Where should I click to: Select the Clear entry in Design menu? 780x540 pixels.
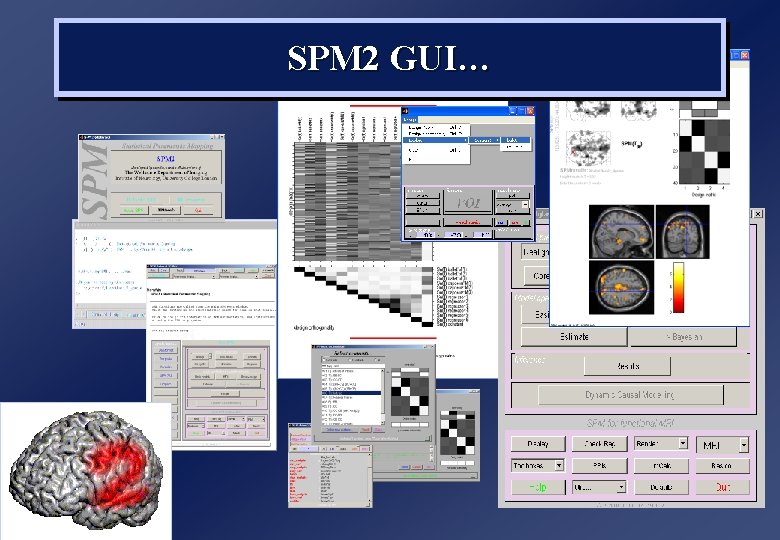click(436, 150)
